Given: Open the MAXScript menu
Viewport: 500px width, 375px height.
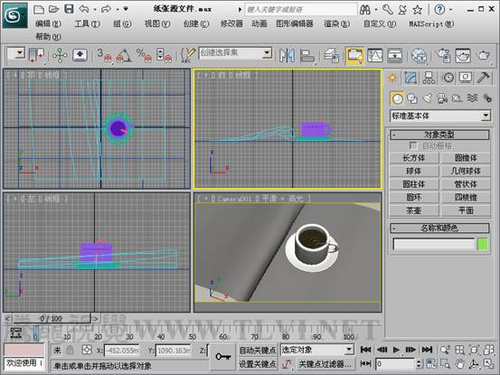Looking at the screenshot, I should tap(431, 24).
